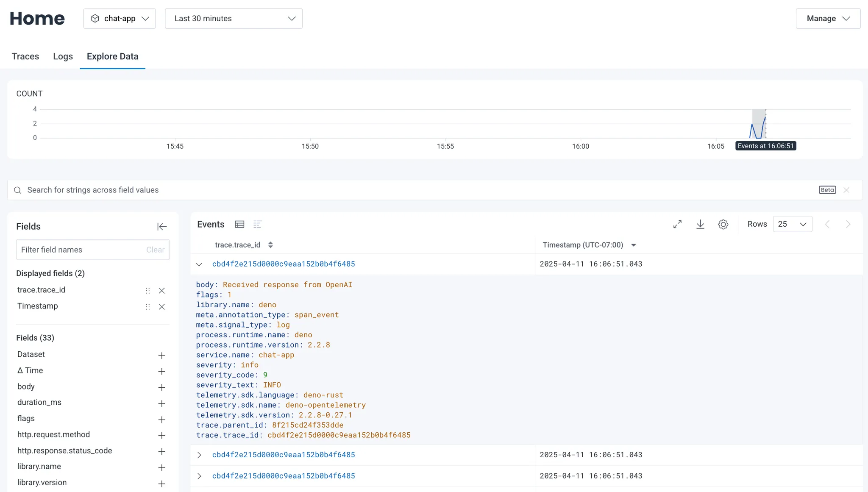This screenshot has height=492, width=868.
Task: Switch Events to table view icon
Action: click(x=239, y=224)
